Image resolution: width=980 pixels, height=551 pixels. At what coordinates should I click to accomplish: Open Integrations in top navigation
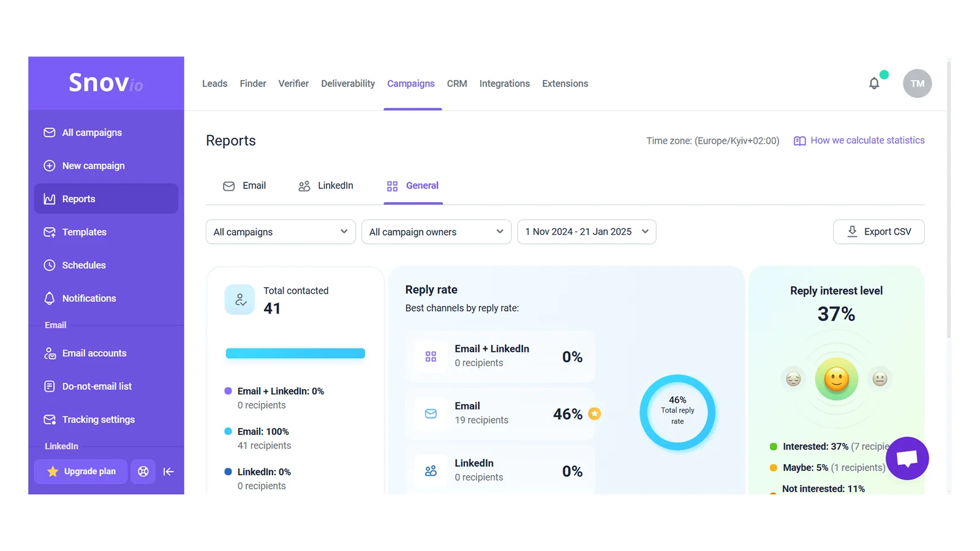pos(505,83)
